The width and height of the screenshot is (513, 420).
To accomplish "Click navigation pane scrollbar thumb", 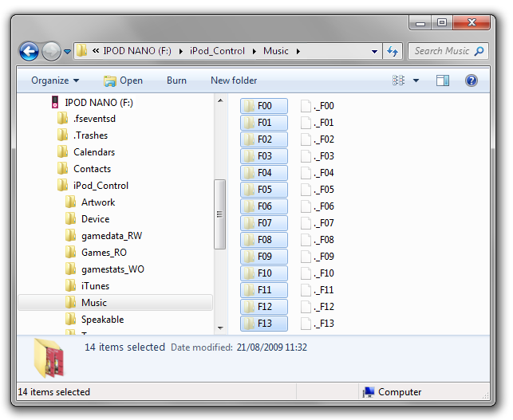I will tap(220, 214).
